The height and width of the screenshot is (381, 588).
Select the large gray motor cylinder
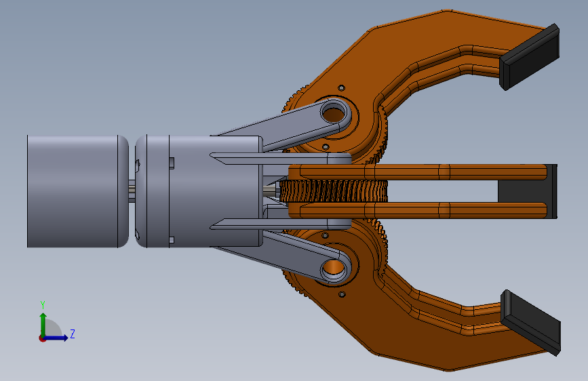coord(77,191)
